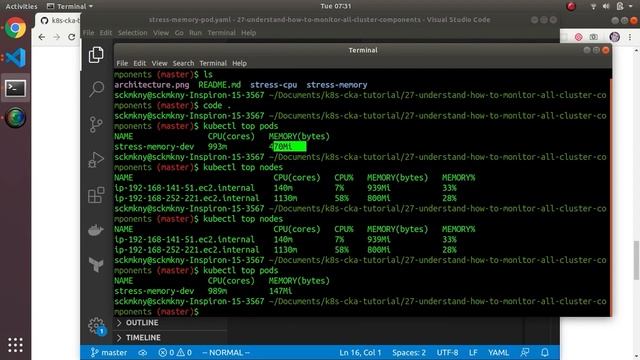Open VS Code Run menu
640x360 pixels.
coord(195,33)
